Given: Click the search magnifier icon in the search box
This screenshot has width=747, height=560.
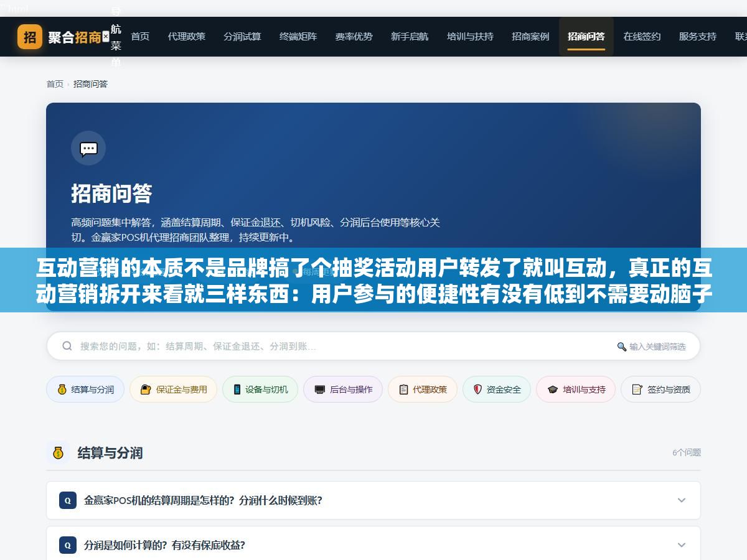Looking at the screenshot, I should 67,346.
